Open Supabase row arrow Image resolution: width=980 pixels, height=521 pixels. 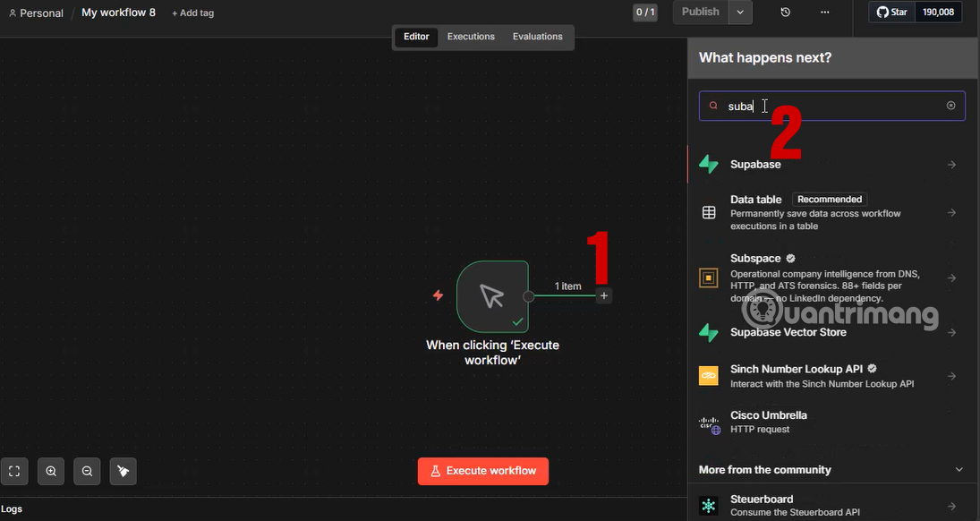(951, 165)
